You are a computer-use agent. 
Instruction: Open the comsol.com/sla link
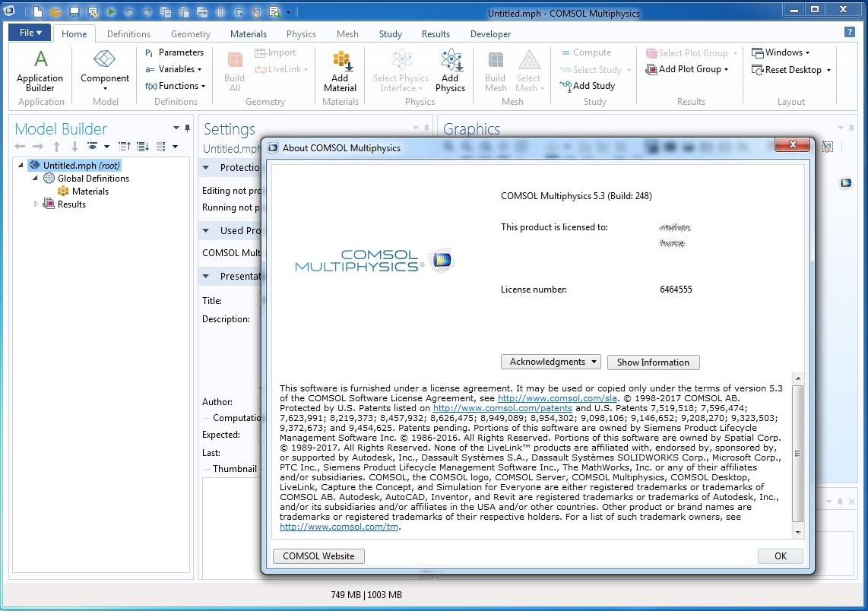(x=557, y=398)
